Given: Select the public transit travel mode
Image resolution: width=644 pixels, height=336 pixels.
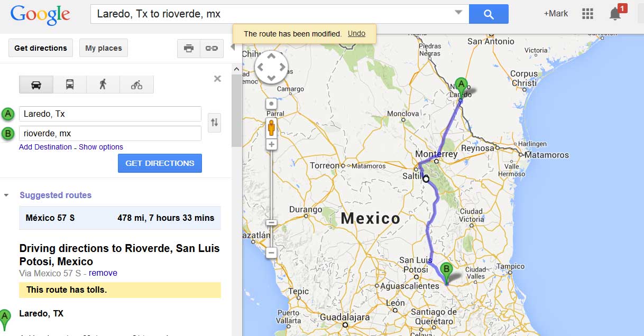Looking at the screenshot, I should (x=70, y=85).
